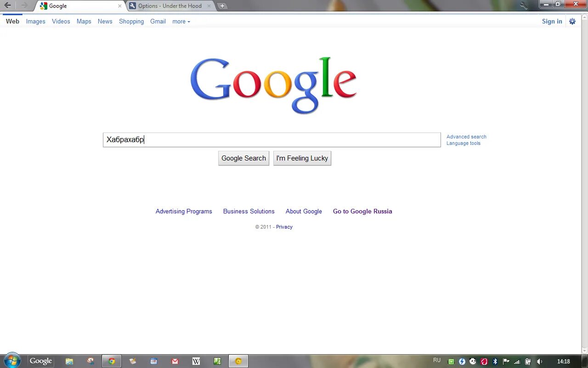This screenshot has width=588, height=368.
Task: Click the taskbar clock showing 14:18
Action: [564, 362]
